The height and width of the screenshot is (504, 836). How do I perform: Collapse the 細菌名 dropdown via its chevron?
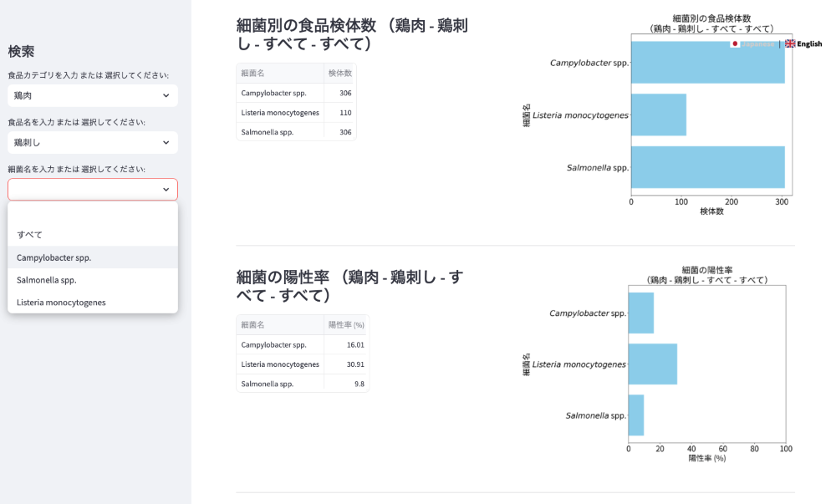(x=166, y=190)
